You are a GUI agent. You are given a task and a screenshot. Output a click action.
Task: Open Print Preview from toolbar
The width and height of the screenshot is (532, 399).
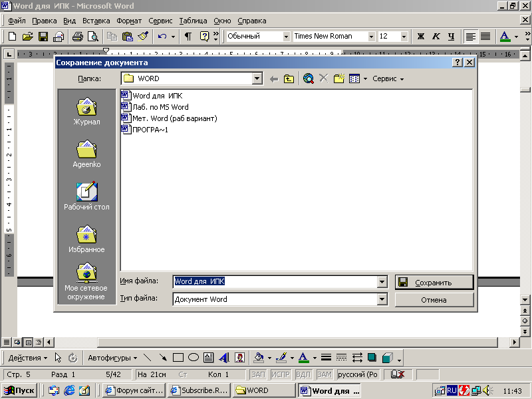pyautogui.click(x=93, y=37)
